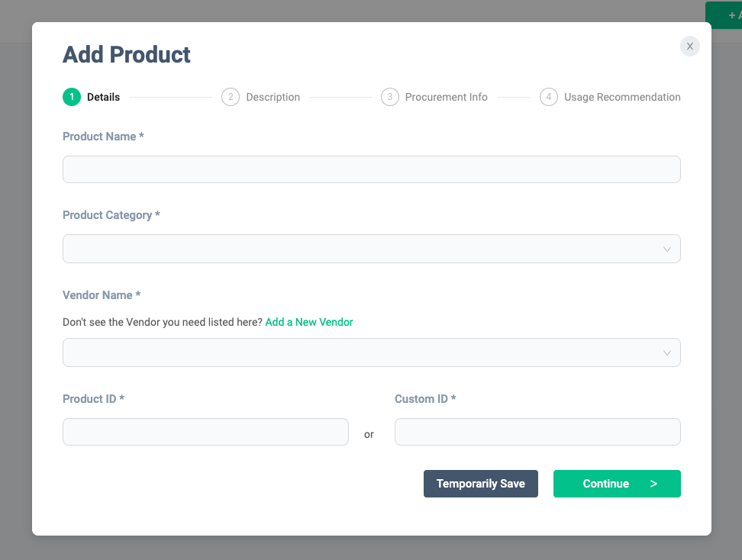Screen dimensions: 742x560
Task: Go to the Usage Recommendation step label
Action: coord(622,97)
